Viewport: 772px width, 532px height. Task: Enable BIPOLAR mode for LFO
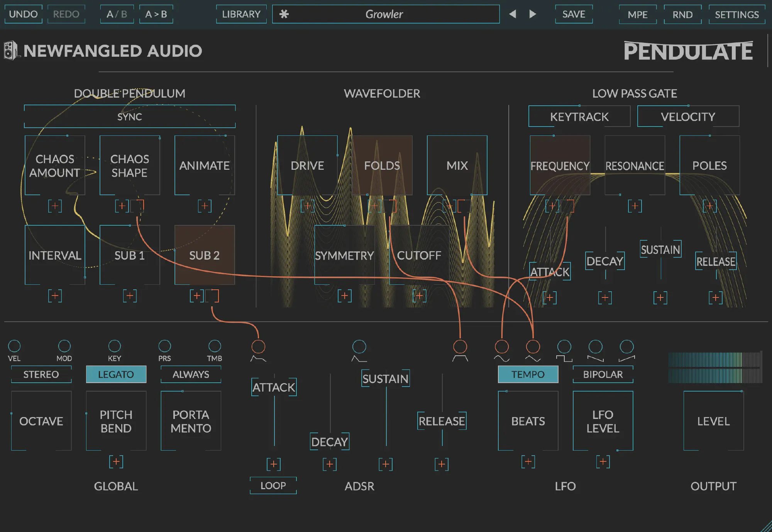point(603,374)
